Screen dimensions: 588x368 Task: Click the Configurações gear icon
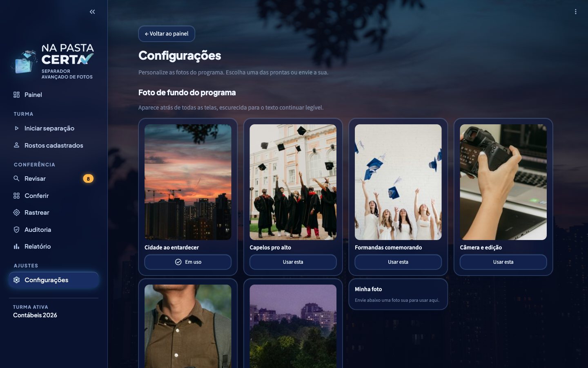coord(16,280)
